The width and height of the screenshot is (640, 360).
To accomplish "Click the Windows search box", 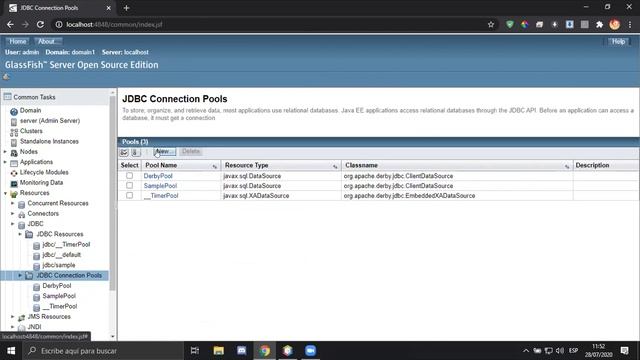I will tap(102, 351).
